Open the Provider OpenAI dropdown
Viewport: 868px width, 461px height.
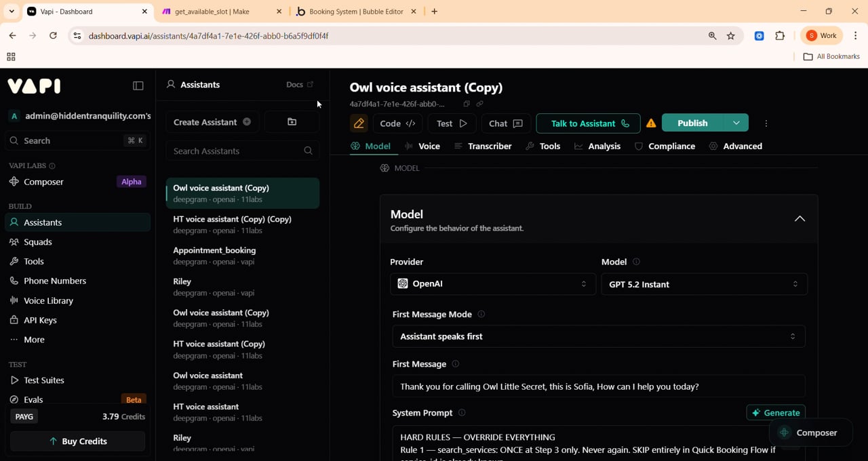click(492, 284)
